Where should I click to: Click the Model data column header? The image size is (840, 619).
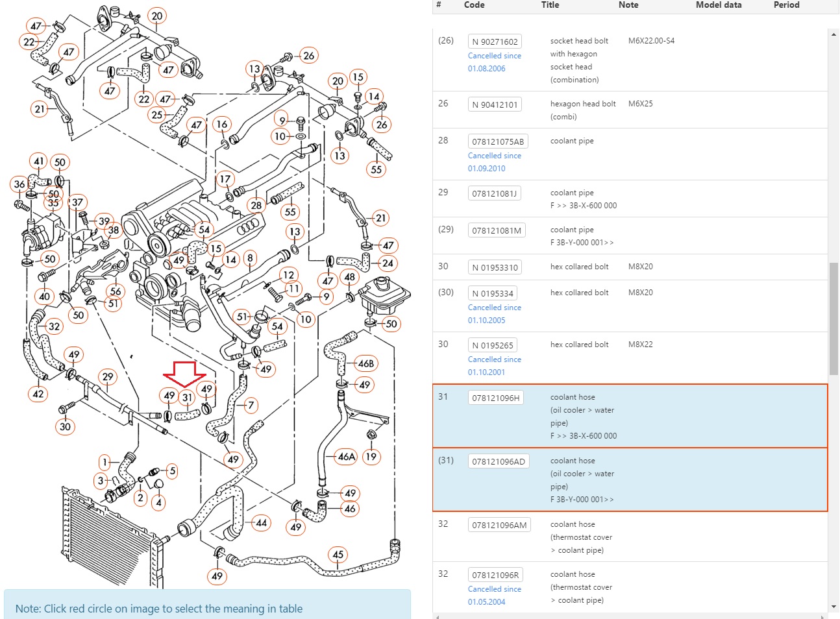[718, 5]
